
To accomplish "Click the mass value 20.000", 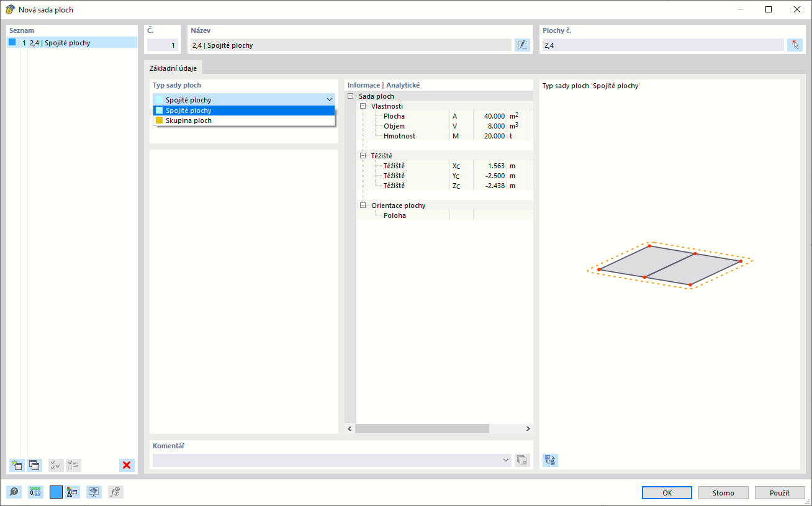I will [494, 136].
